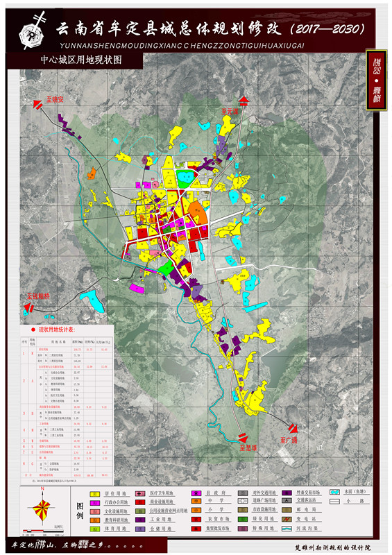
Task: Click the 至楚雄 direction label
Action: pyautogui.click(x=248, y=447)
